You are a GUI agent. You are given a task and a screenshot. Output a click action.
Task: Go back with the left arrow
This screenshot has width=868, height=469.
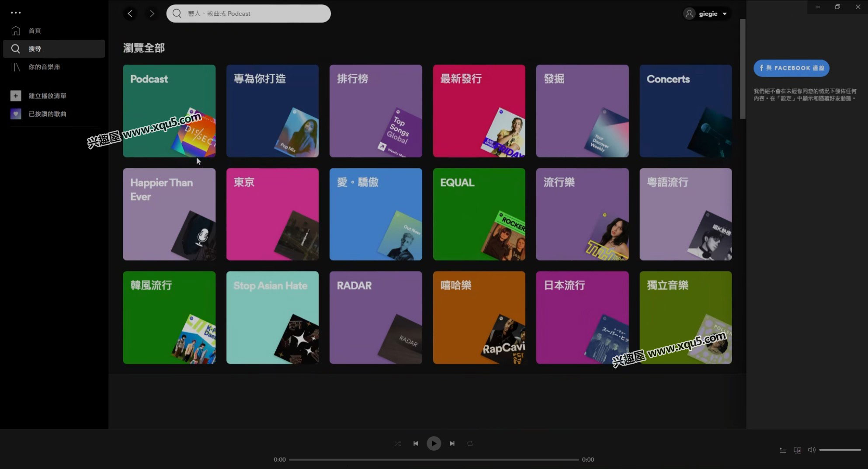[x=130, y=14]
